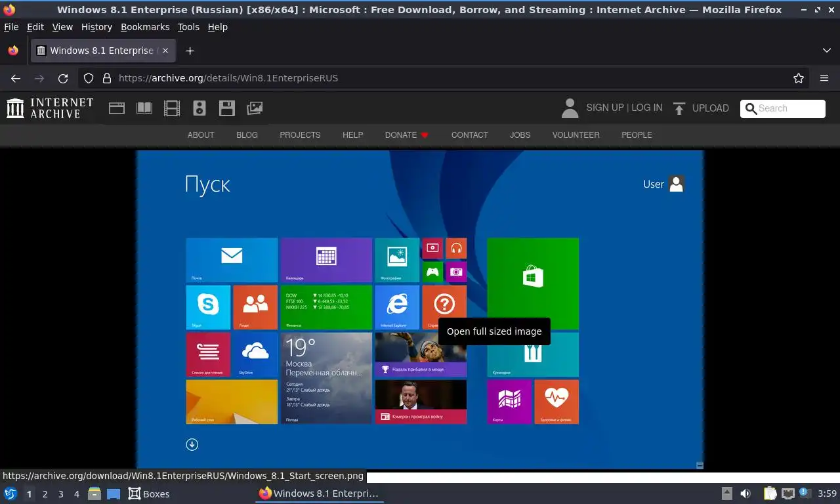Open the File menu

(11, 27)
